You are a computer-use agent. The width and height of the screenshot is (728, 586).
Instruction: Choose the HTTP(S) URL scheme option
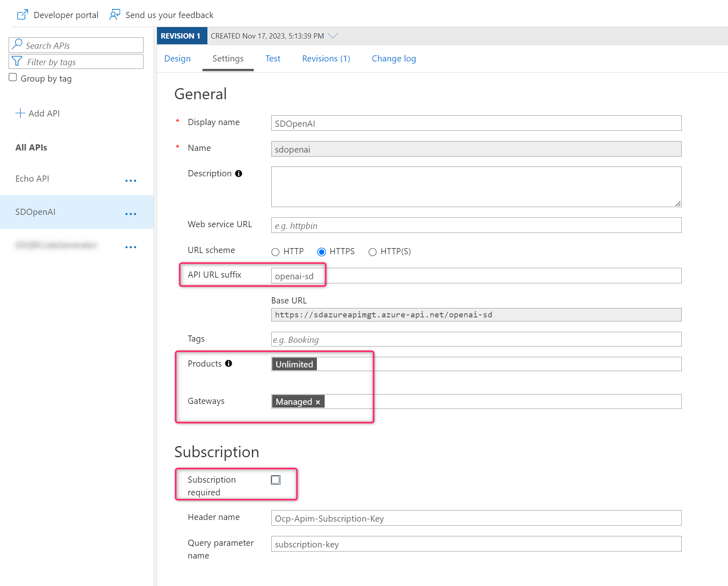[x=372, y=252]
